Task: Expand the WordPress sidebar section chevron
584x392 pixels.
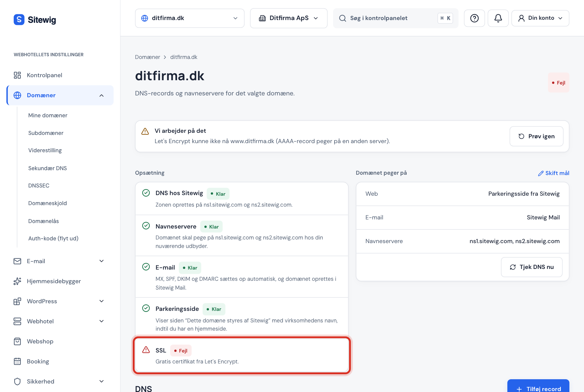Action: (102, 301)
